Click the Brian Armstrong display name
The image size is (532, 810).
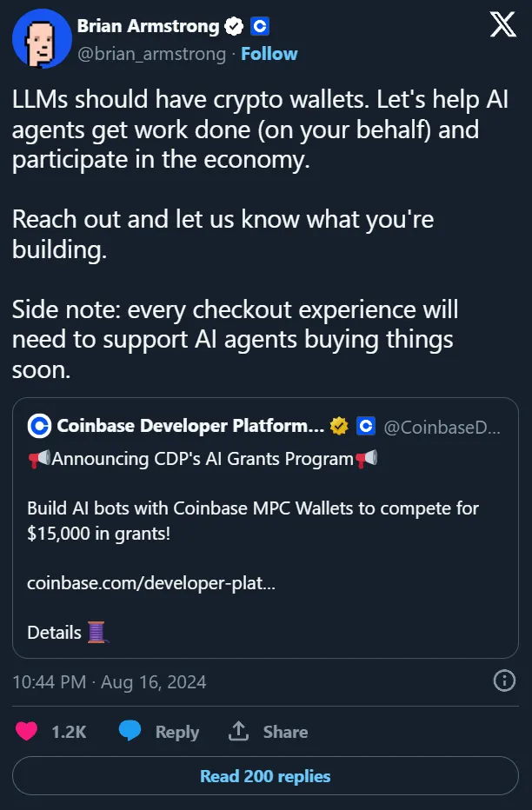(x=148, y=27)
